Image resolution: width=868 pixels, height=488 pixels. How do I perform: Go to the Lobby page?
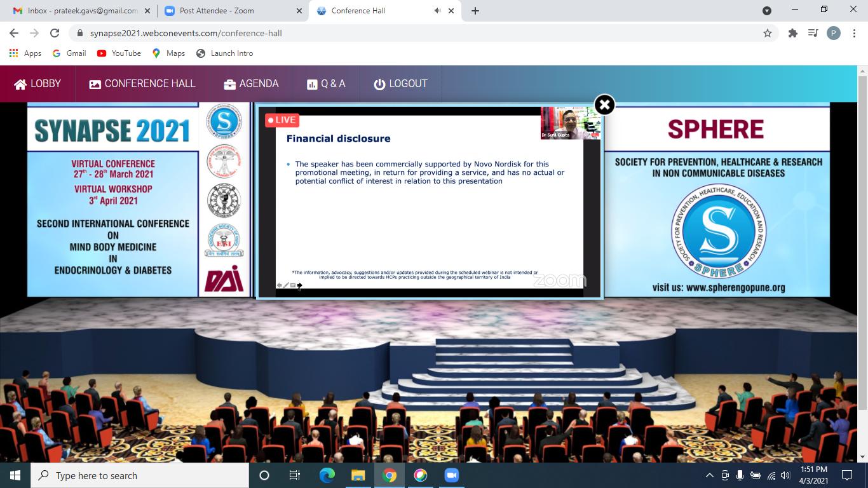click(37, 84)
